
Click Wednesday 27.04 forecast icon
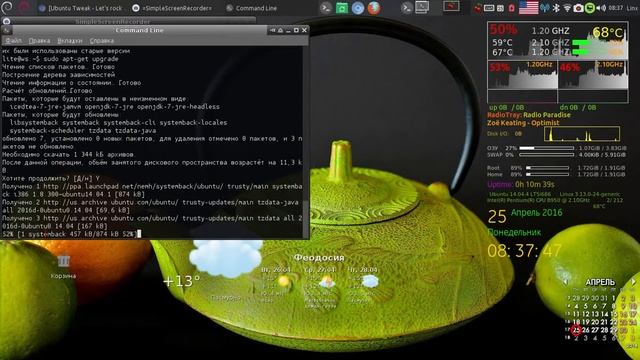tap(327, 281)
